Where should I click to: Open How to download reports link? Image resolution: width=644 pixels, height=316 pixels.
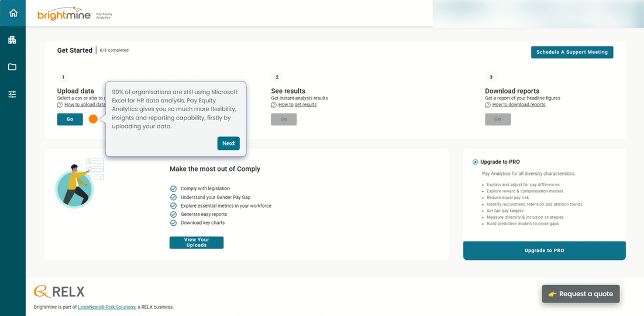[x=519, y=105]
